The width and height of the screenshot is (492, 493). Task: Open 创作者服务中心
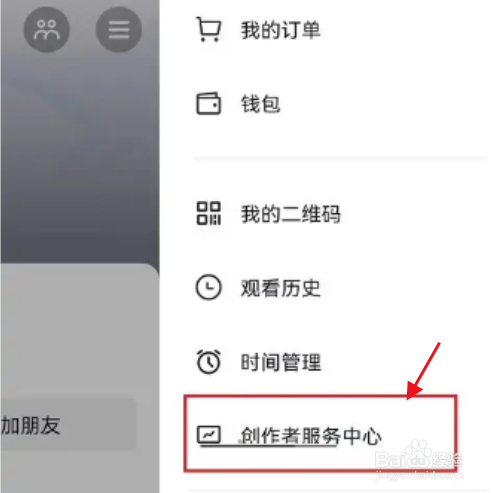[311, 435]
